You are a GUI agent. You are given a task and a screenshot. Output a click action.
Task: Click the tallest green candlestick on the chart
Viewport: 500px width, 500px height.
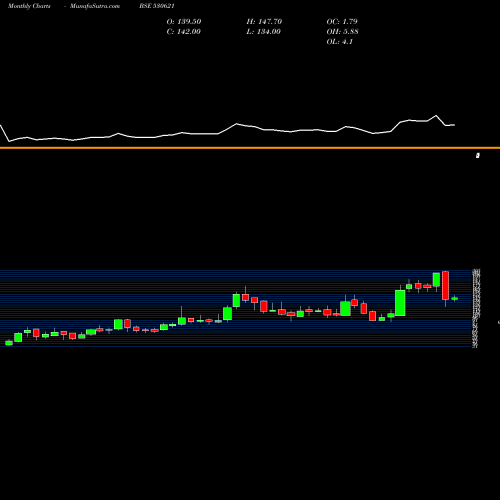(x=400, y=303)
